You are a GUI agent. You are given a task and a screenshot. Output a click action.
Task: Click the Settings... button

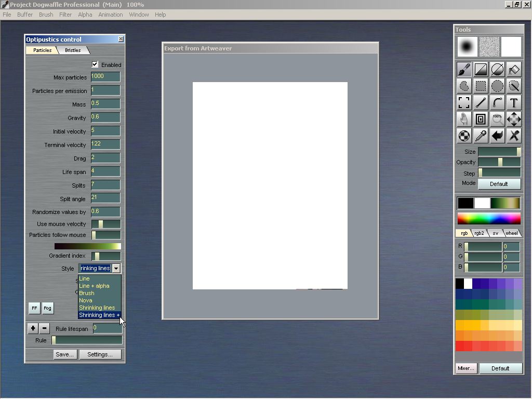[100, 354]
